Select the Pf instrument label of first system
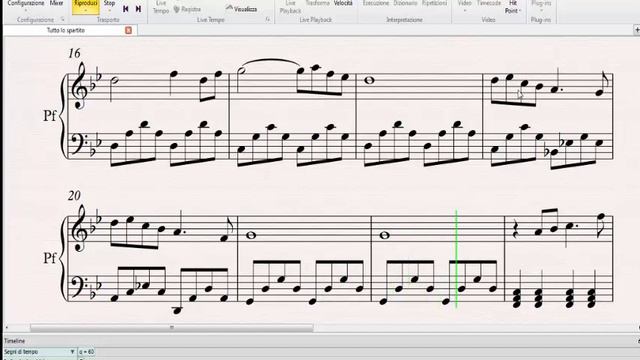Image resolution: width=640 pixels, height=360 pixels. point(49,116)
